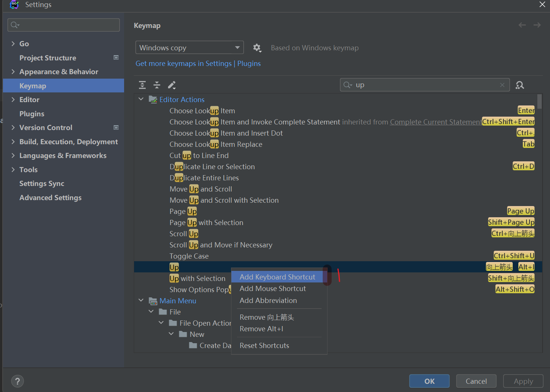Collapse the File Open Actions group
This screenshot has width=550, height=392.
pyautogui.click(x=161, y=323)
